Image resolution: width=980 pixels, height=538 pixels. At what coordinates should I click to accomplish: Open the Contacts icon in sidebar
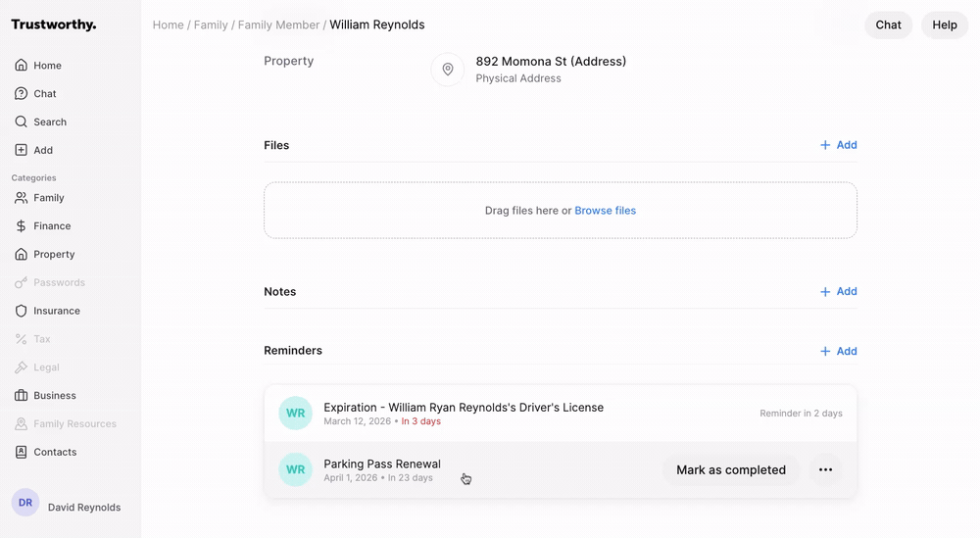pos(21,453)
